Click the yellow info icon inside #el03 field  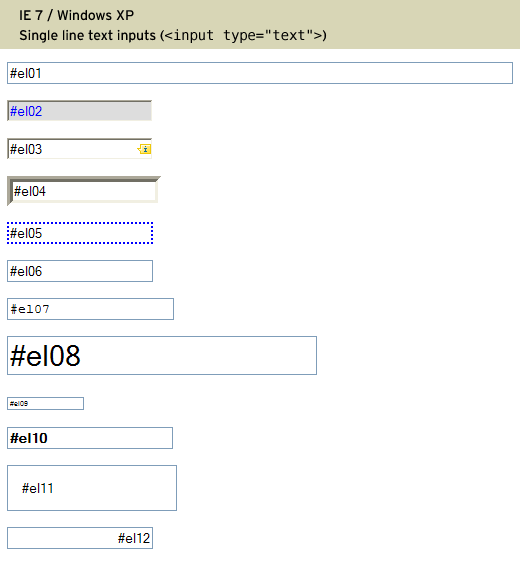(x=144, y=149)
